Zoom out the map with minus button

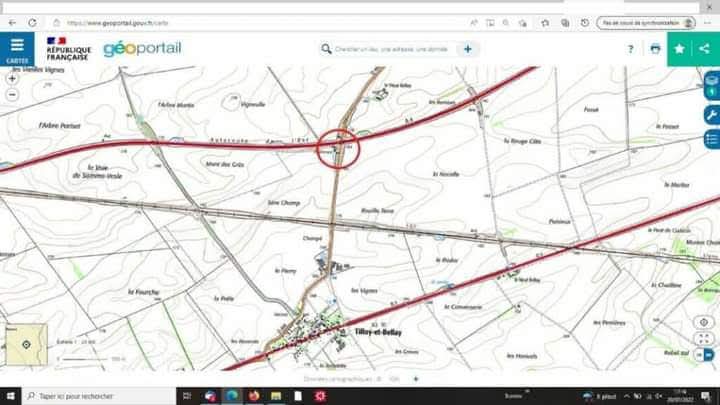point(12,95)
